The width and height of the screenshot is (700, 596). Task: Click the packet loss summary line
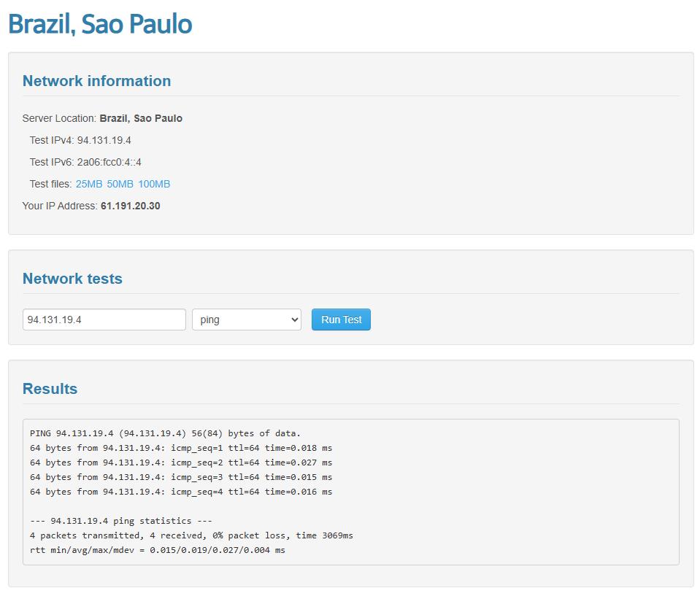191,535
